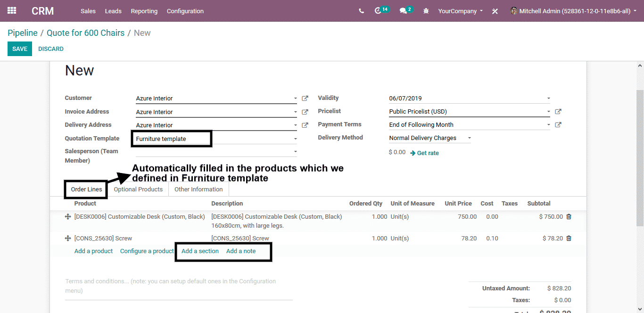
Task: Click Add a section link
Action: [x=200, y=251]
